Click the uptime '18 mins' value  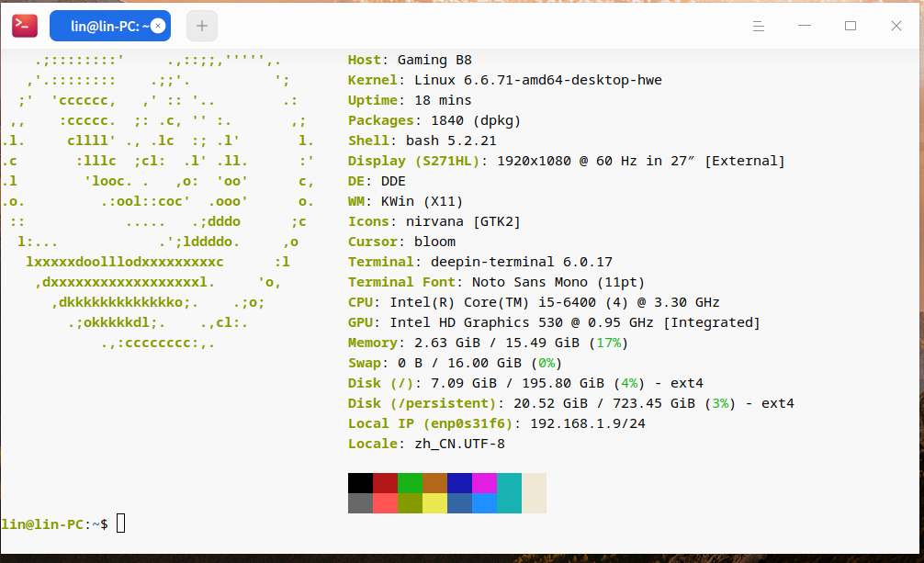(443, 100)
